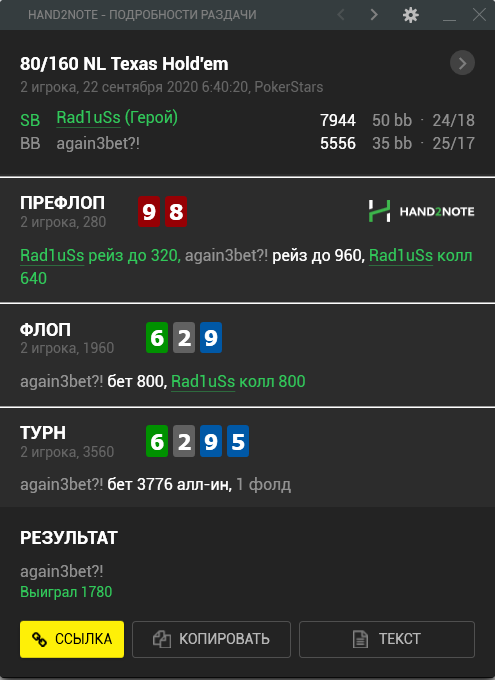Select the red 8 hole card
The width and height of the screenshot is (495, 680).
pyautogui.click(x=176, y=212)
